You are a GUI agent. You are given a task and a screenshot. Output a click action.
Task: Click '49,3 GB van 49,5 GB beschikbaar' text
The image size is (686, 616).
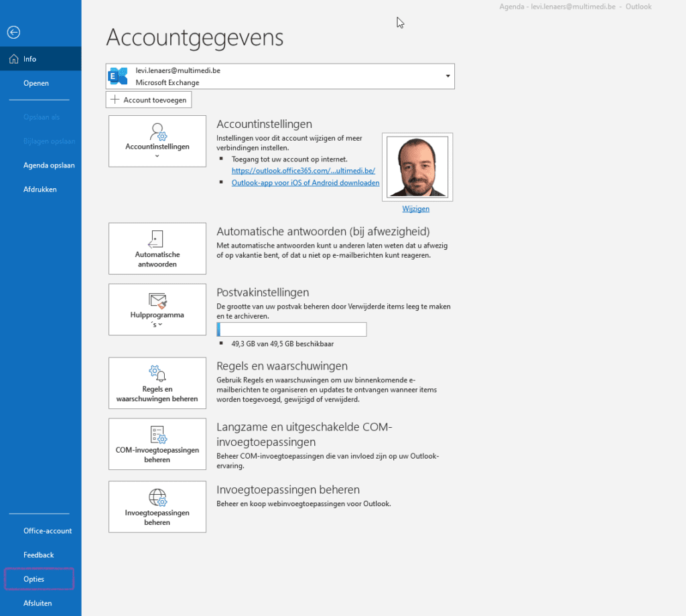(282, 344)
